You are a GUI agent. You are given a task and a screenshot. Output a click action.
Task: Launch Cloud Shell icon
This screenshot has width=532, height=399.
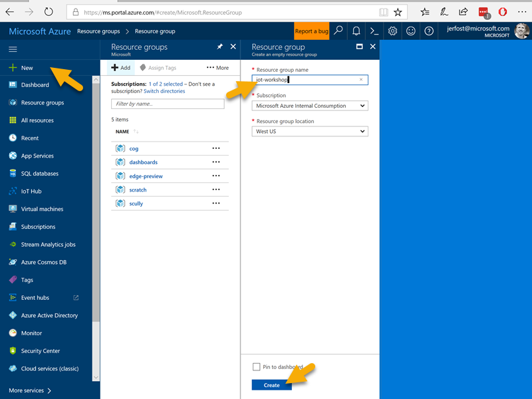[x=374, y=31]
